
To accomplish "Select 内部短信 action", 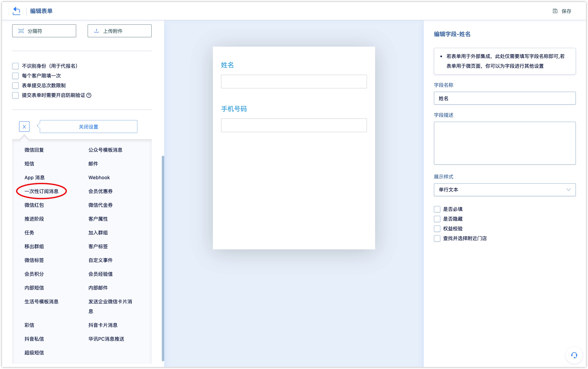I will click(34, 288).
